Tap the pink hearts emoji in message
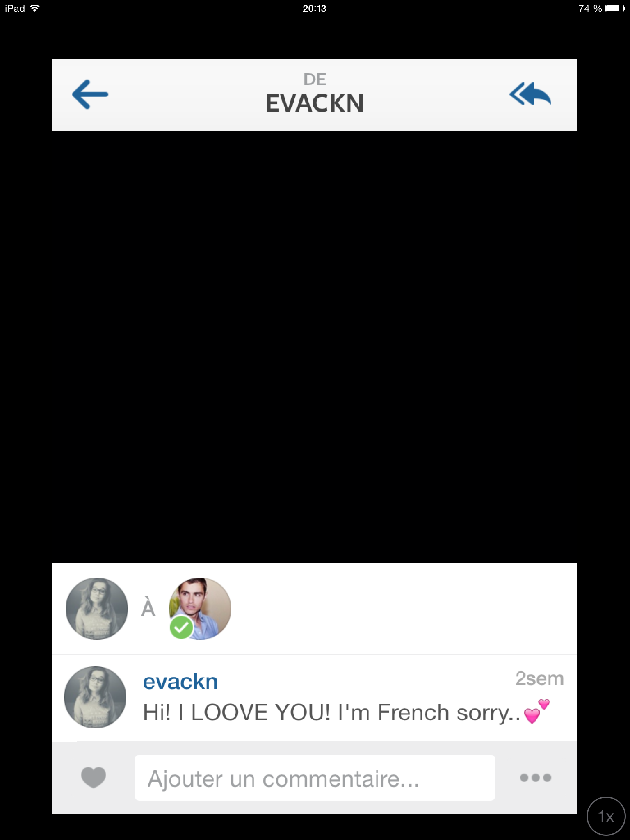630x840 pixels. click(536, 711)
